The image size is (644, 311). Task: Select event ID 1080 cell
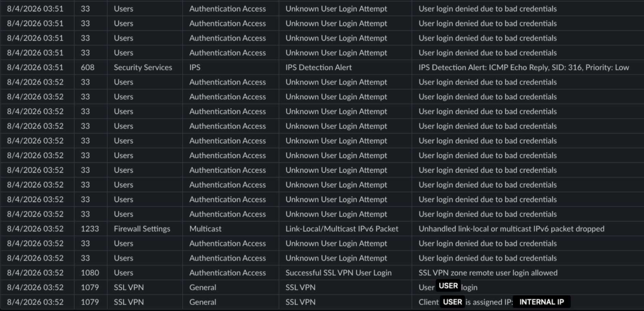(90, 273)
